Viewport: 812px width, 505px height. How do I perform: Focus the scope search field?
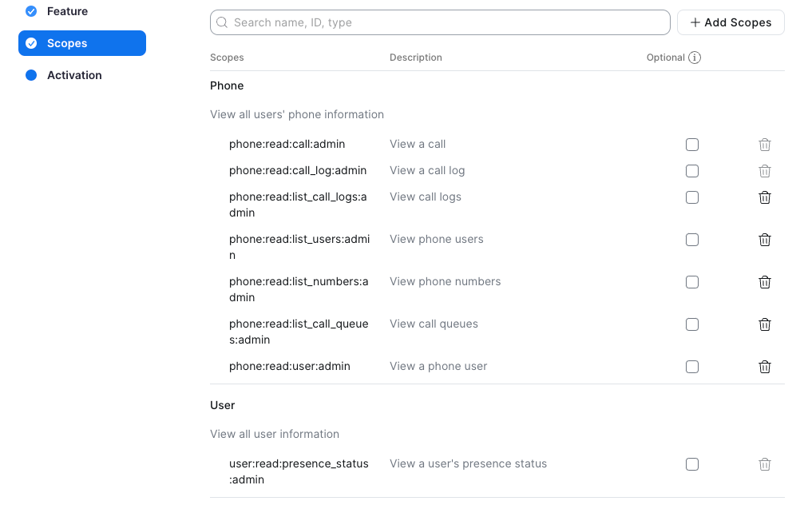click(440, 22)
